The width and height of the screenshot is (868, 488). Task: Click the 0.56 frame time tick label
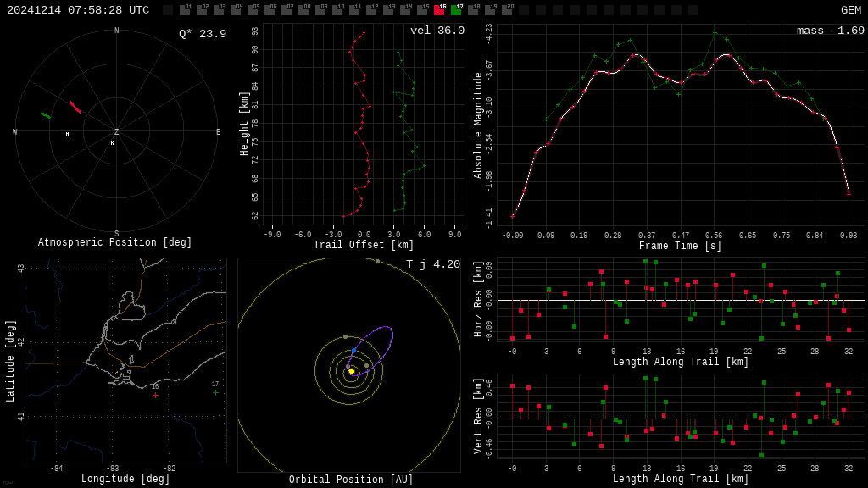[714, 236]
